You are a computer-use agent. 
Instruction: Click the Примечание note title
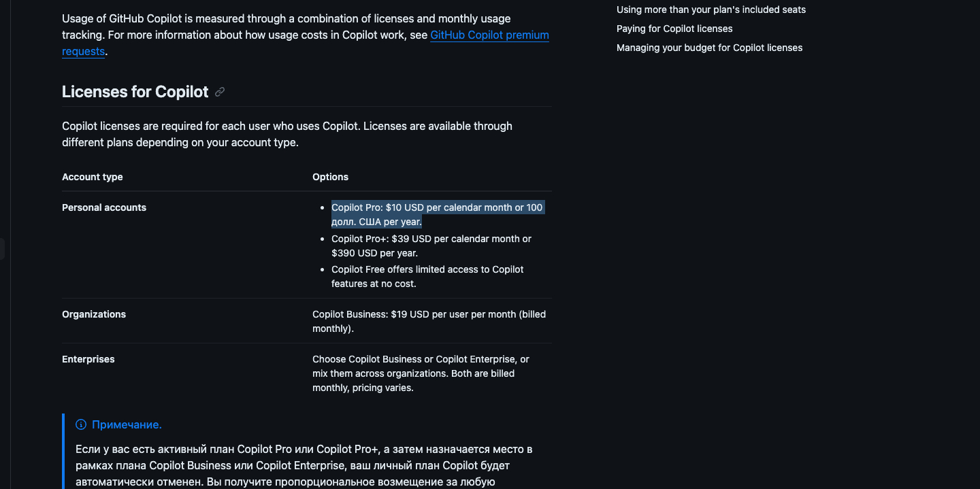[x=127, y=424]
